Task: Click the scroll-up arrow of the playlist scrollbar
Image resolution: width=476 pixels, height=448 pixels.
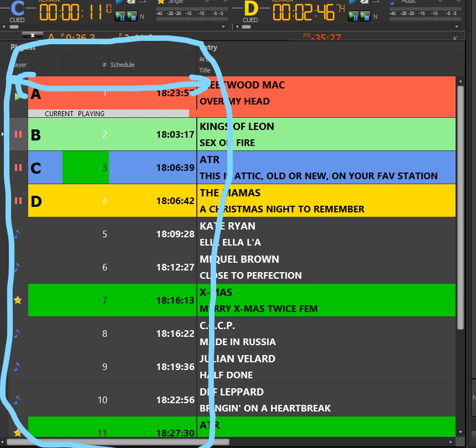Action: click(460, 81)
